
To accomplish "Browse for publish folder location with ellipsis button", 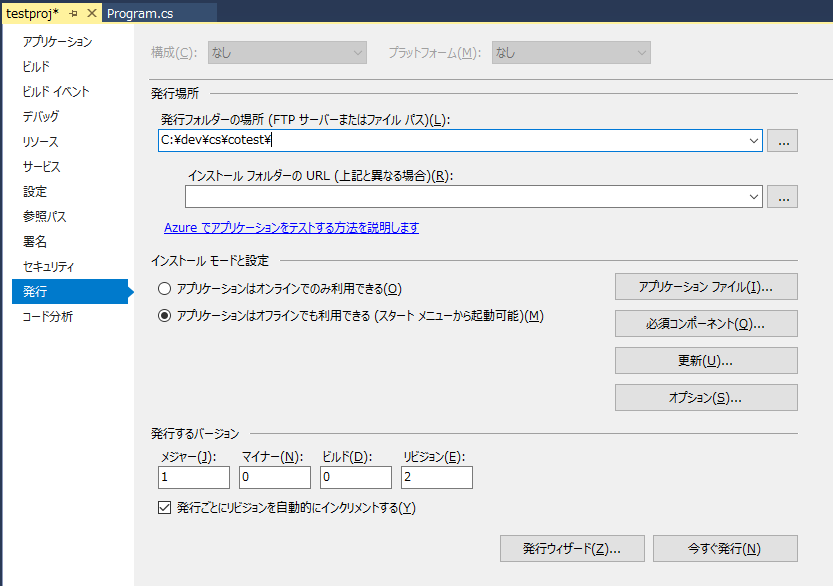I will (x=783, y=141).
